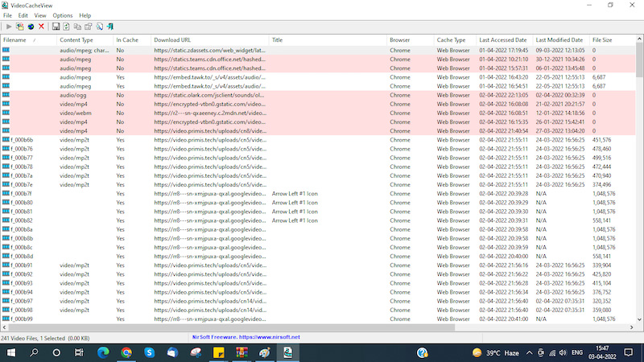Open the View menu
This screenshot has height=362, width=644.
point(39,15)
